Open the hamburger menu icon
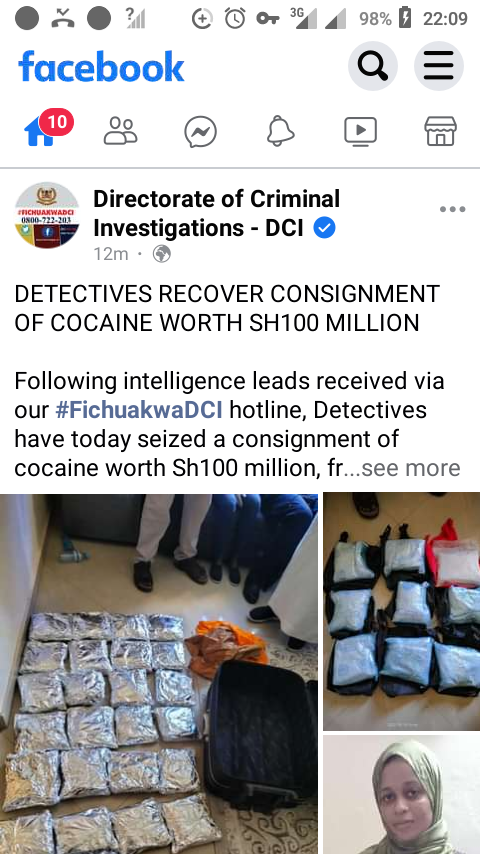The width and height of the screenshot is (480, 854). click(439, 66)
